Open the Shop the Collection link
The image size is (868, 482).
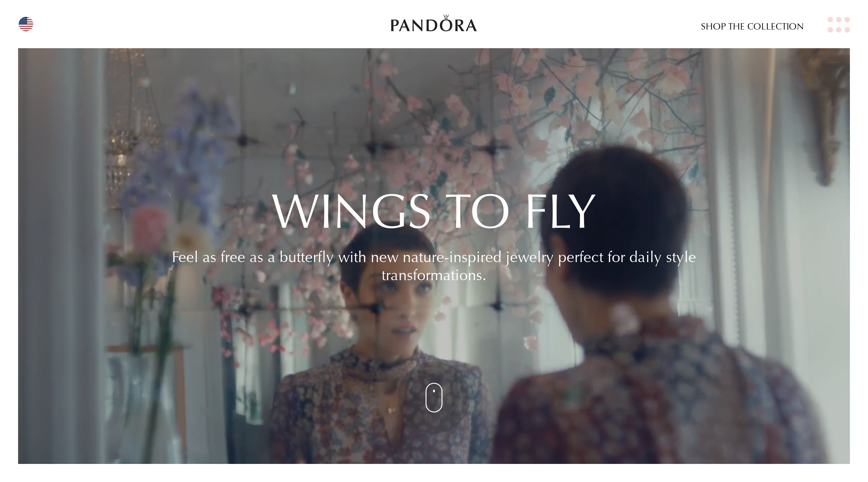tap(752, 26)
